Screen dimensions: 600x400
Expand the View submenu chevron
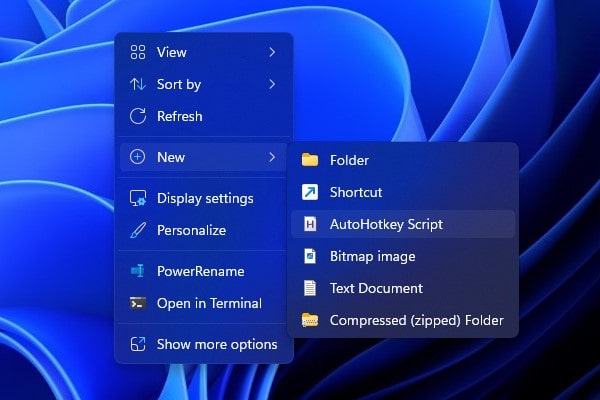272,52
